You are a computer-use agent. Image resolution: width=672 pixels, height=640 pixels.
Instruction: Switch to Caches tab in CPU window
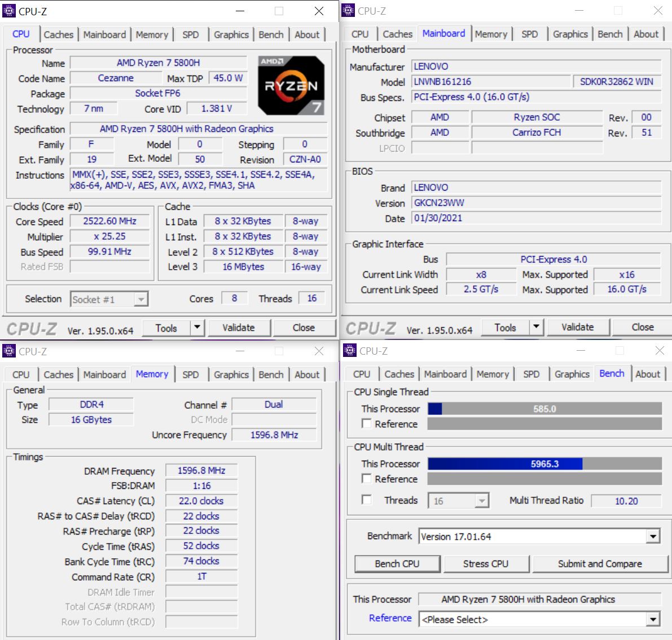(59, 34)
